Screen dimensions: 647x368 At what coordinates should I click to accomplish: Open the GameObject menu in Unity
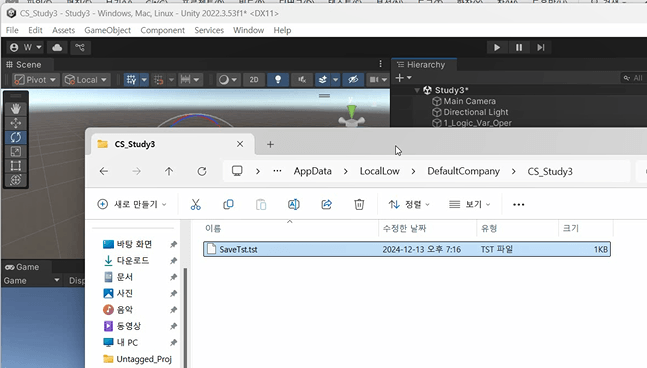(107, 30)
